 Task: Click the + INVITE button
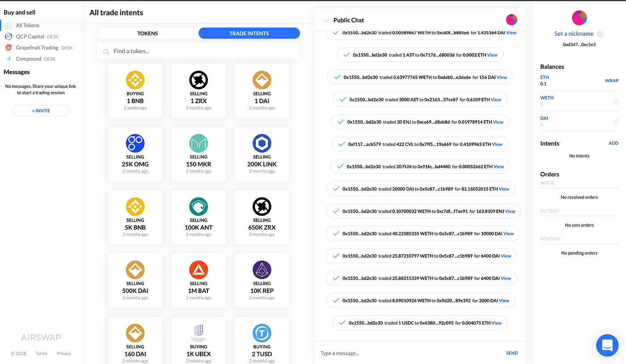[41, 111]
